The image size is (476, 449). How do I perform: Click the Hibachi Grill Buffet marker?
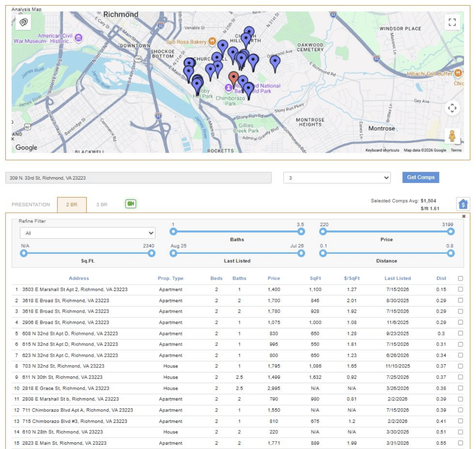[x=458, y=73]
